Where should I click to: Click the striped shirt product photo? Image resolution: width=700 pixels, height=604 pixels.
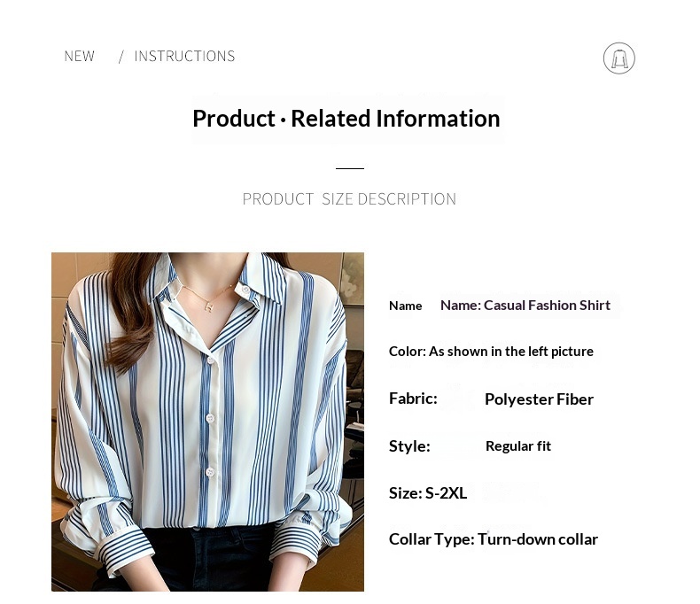[x=207, y=422]
